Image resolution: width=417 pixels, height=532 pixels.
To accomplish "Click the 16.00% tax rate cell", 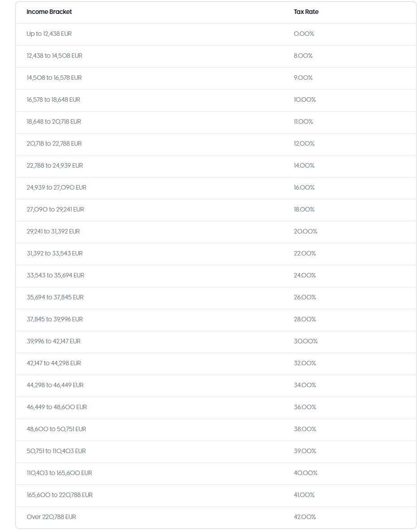I will pyautogui.click(x=304, y=187).
